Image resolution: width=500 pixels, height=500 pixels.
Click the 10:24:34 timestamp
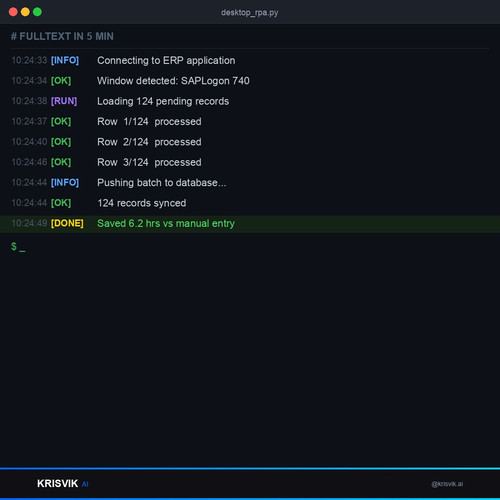[29, 81]
